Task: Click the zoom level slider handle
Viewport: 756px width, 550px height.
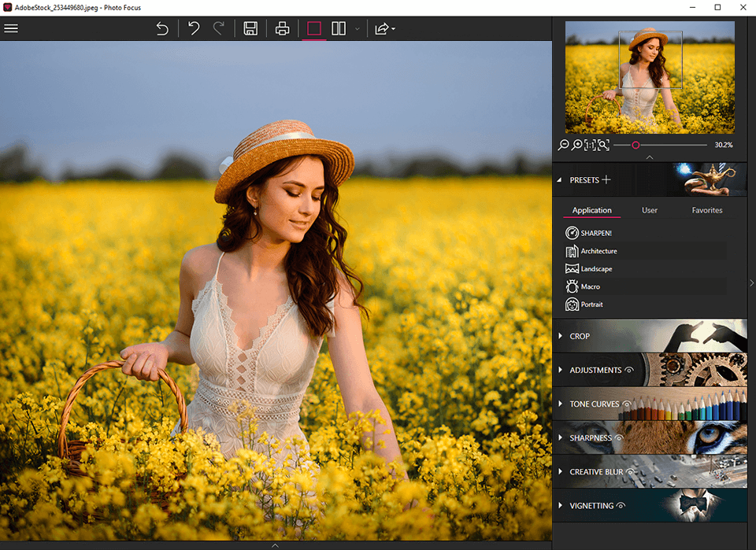Action: click(636, 145)
